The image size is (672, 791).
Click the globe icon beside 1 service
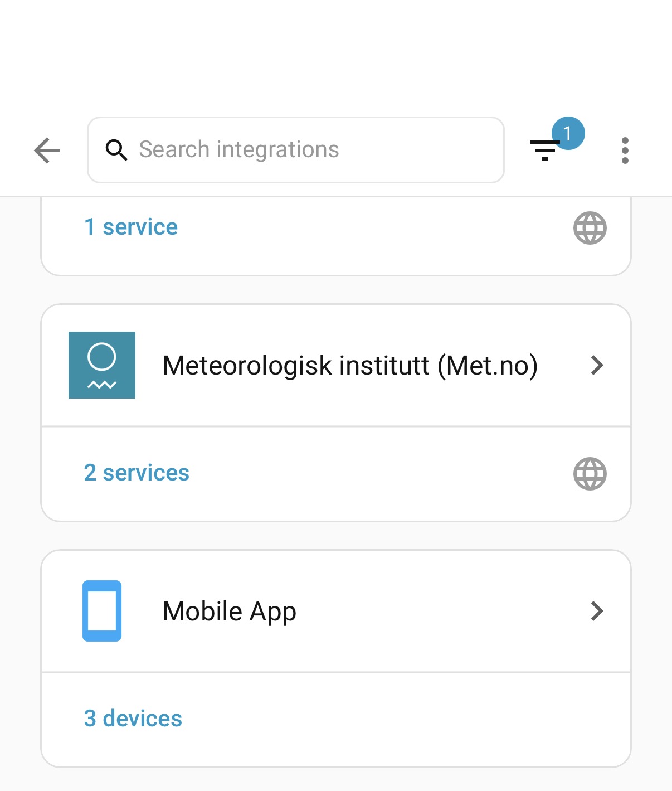click(x=590, y=228)
